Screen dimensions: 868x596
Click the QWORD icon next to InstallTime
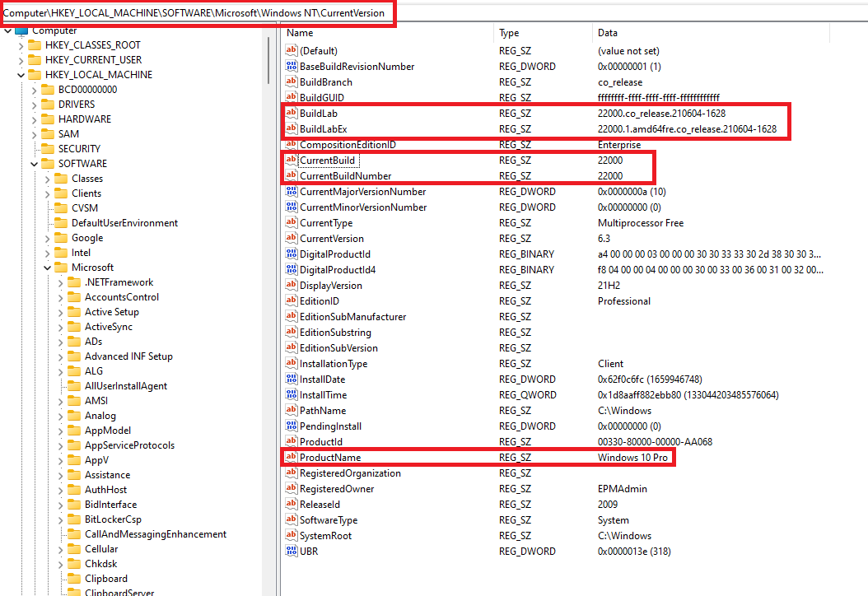(x=291, y=395)
